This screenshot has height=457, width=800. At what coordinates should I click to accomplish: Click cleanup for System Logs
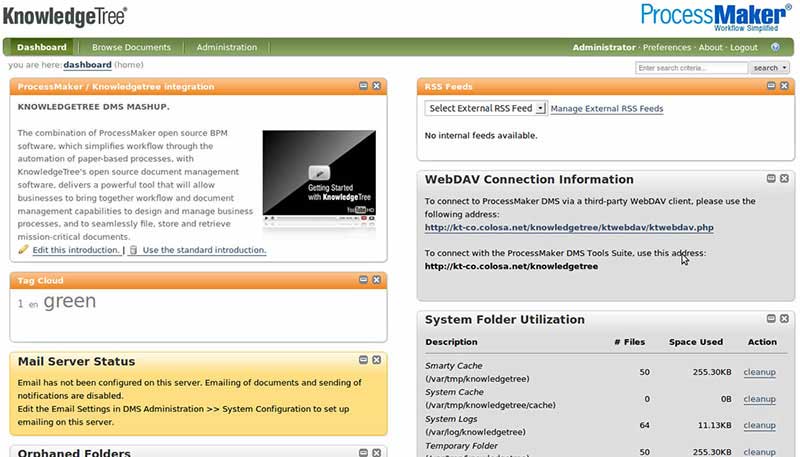tap(759, 425)
